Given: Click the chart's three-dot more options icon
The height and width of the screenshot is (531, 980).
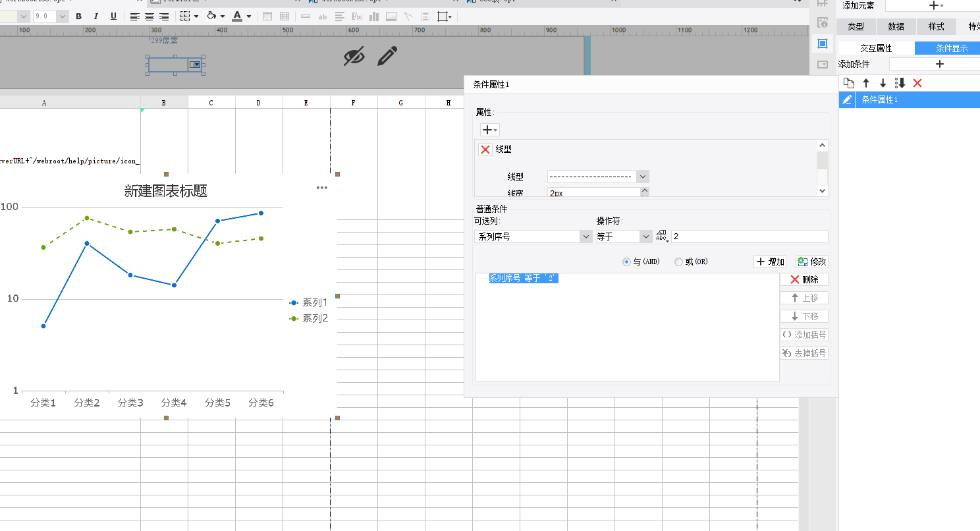Looking at the screenshot, I should click(x=321, y=188).
